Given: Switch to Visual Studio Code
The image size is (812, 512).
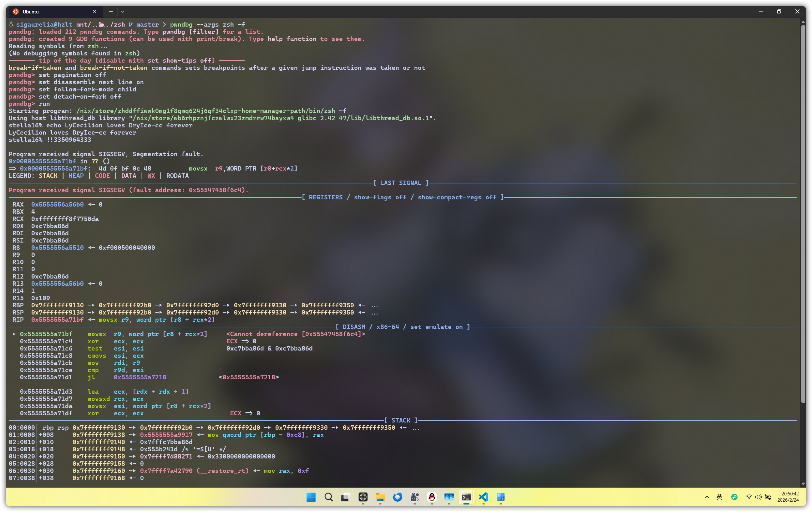Looking at the screenshot, I should click(483, 497).
